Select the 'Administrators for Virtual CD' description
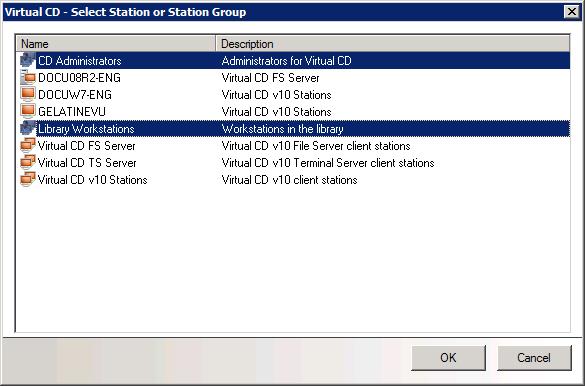The image size is (585, 386). click(287, 61)
